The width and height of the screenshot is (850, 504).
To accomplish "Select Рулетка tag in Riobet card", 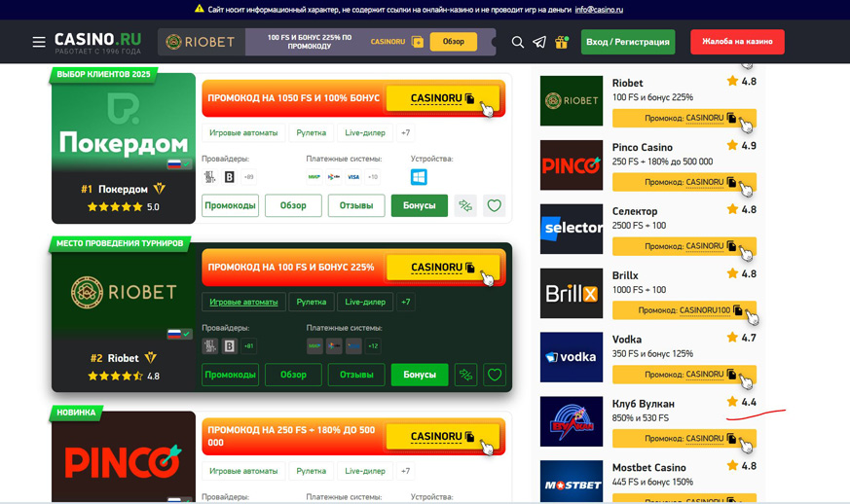I will (x=312, y=302).
